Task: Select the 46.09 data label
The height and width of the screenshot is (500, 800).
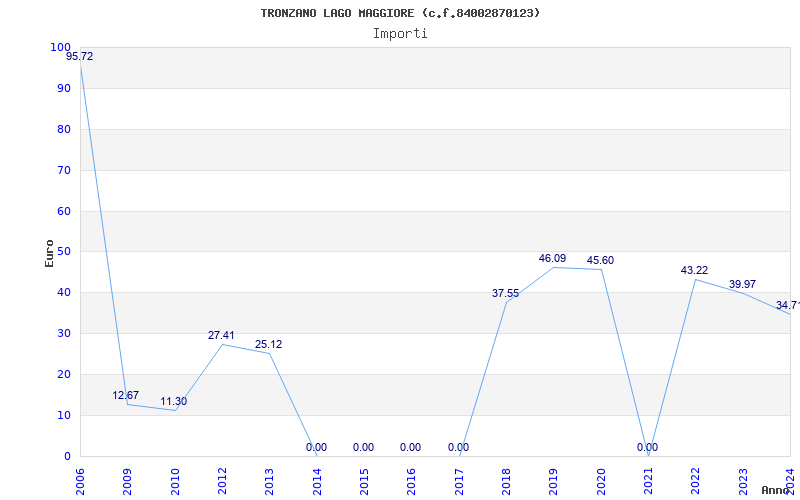Action: pyautogui.click(x=553, y=259)
